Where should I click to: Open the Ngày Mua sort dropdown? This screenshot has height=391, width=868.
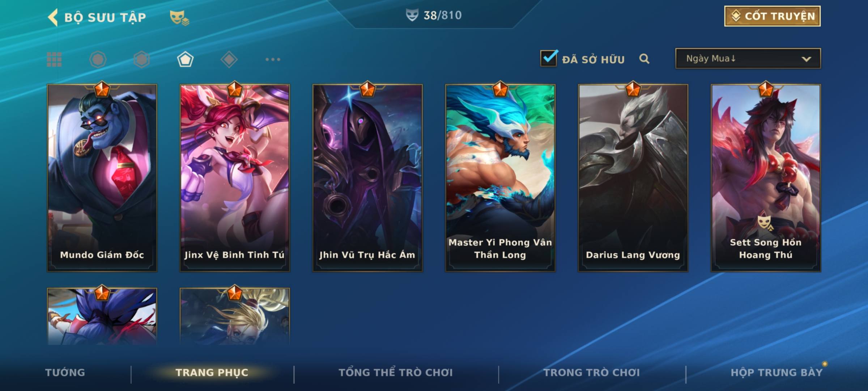click(748, 58)
